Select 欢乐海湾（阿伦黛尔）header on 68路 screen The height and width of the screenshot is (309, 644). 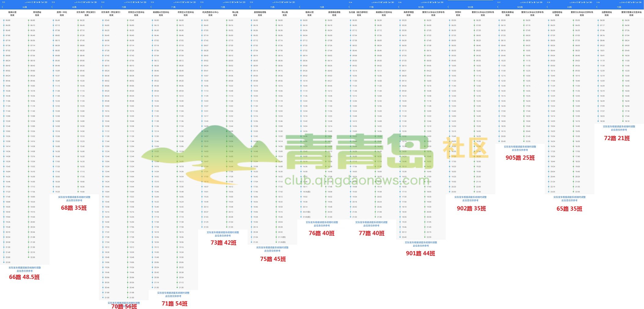click(86, 14)
